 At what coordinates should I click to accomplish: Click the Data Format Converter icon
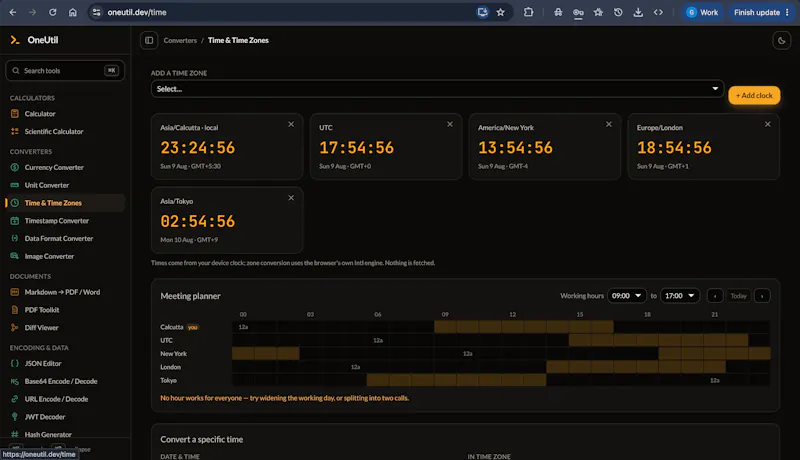(15, 238)
